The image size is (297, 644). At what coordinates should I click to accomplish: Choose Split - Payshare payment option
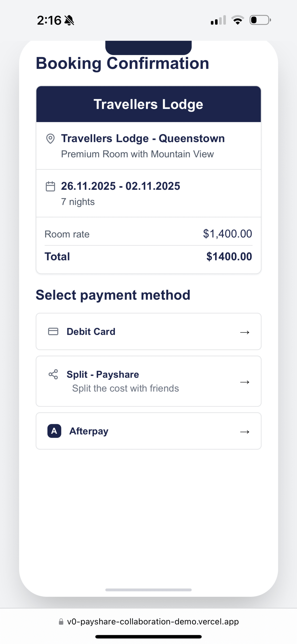tap(148, 381)
